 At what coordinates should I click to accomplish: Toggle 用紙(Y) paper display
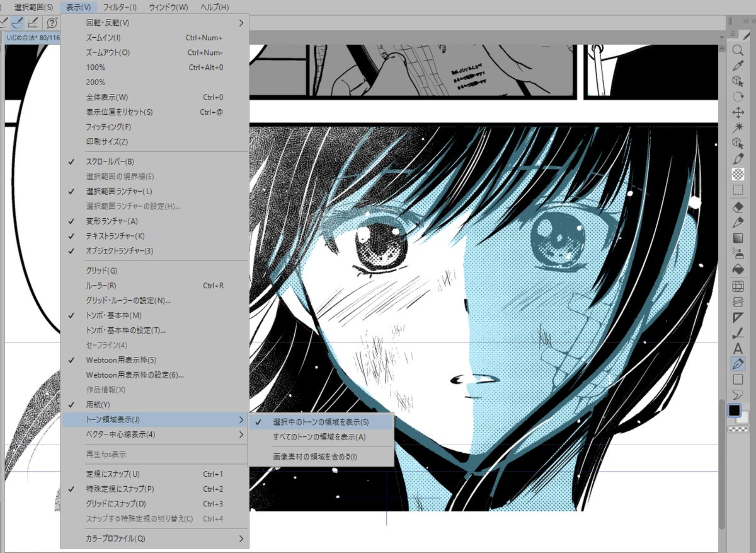(155, 404)
